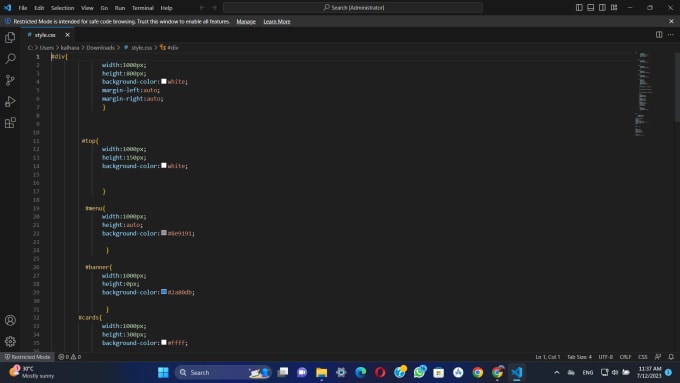The height and width of the screenshot is (383, 680).
Task: Go back using the navigation arrow
Action: [202, 7]
